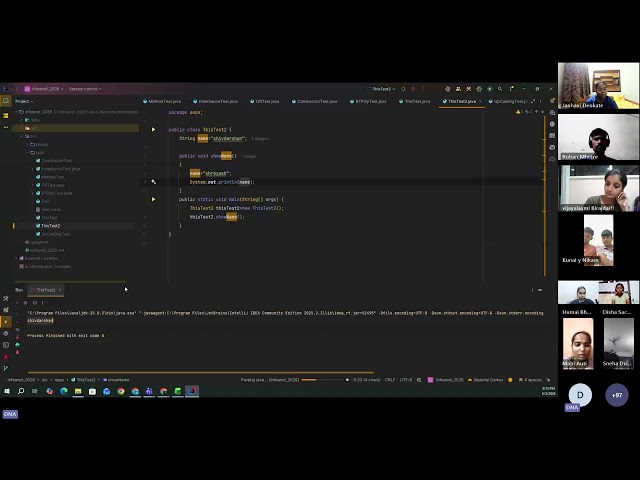Click Rohan Mhetre video thumbnail
The image size is (640, 480).
click(598, 137)
